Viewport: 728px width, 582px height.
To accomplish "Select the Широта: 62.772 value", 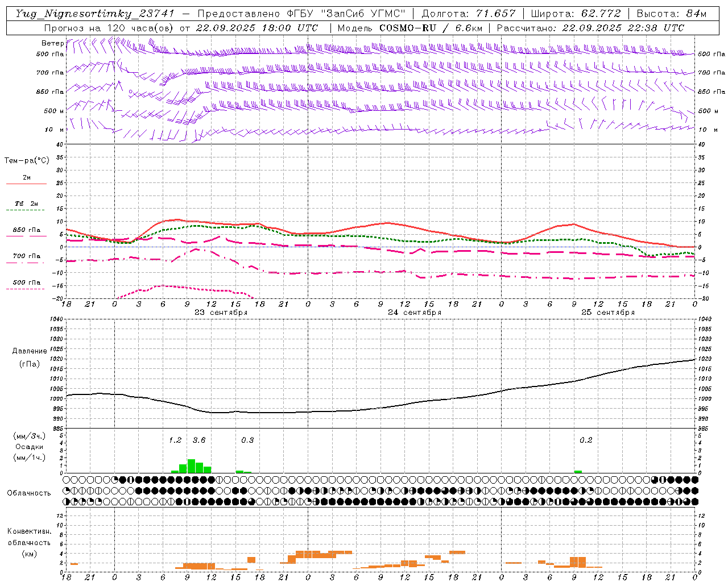I will point(576,14).
